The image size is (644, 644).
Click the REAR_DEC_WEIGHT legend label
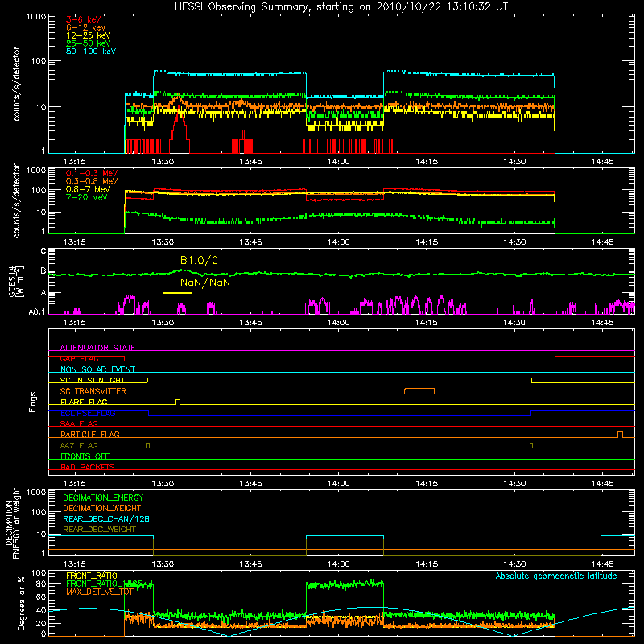pos(99,530)
